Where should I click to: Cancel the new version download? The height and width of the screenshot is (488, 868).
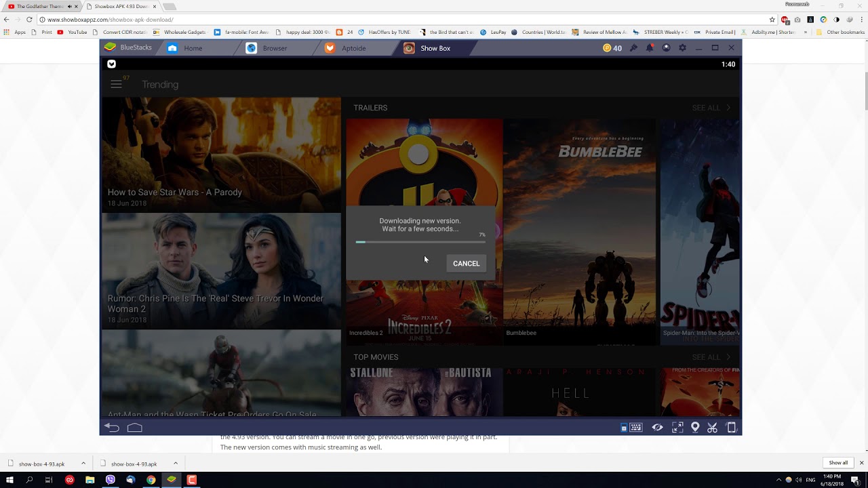[466, 264]
